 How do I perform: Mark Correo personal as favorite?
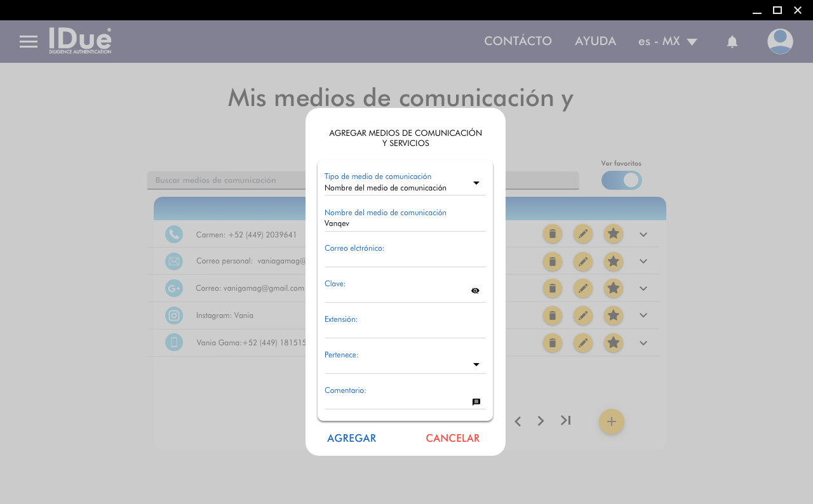(x=613, y=261)
